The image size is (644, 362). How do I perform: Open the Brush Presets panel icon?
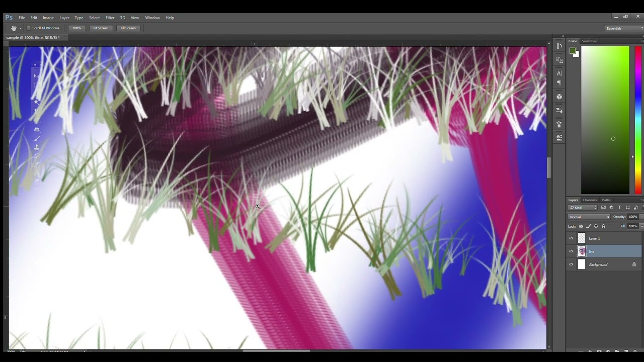pos(559,110)
